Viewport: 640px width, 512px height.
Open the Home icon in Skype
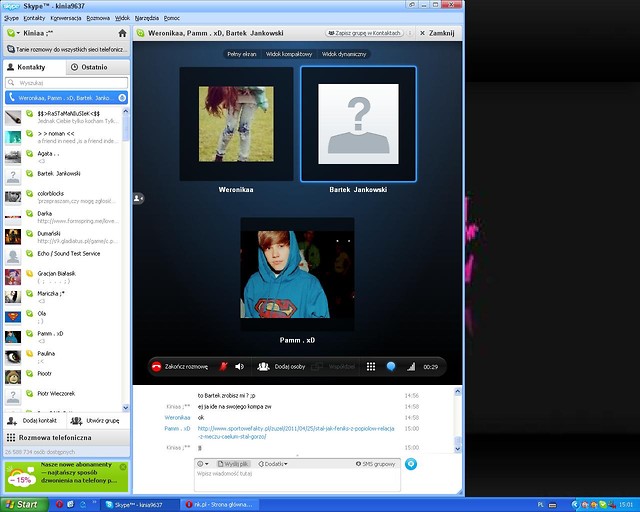[x=122, y=33]
